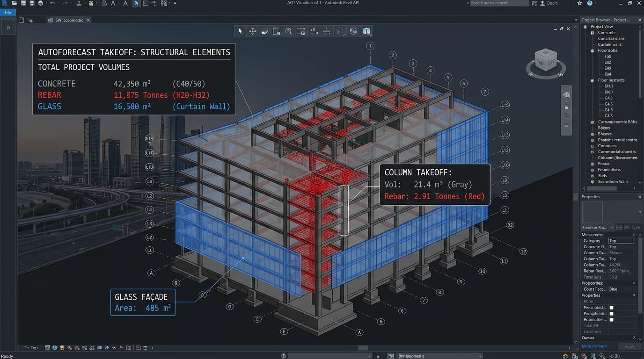Collapse the Project View tree root
Image resolution: width=644 pixels, height=359 pixels.
(x=585, y=27)
